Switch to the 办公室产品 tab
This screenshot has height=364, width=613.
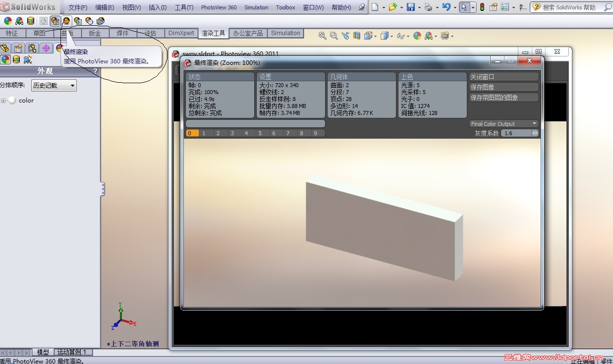pyautogui.click(x=248, y=33)
